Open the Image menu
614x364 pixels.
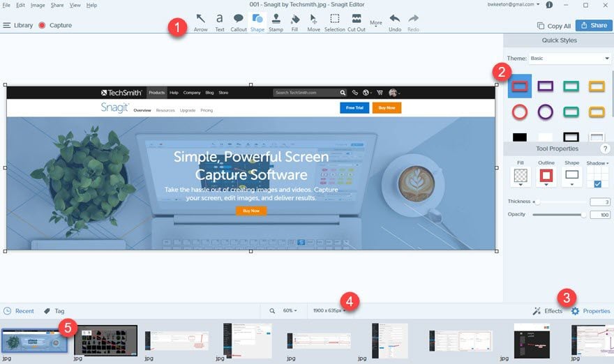click(x=38, y=5)
